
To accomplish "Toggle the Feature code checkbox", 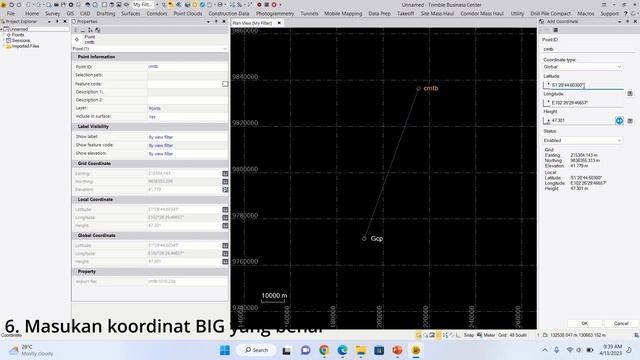I will [x=225, y=84].
